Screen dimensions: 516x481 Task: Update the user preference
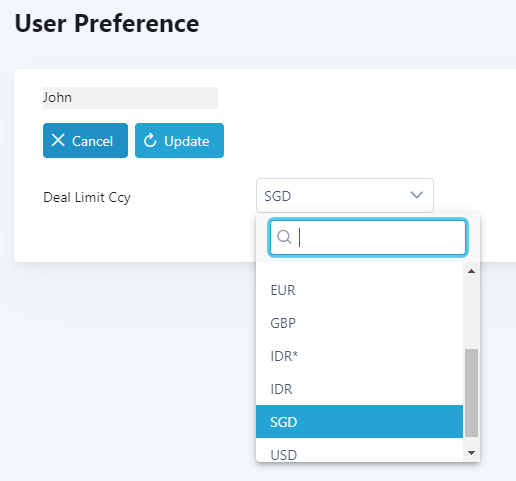click(x=179, y=140)
